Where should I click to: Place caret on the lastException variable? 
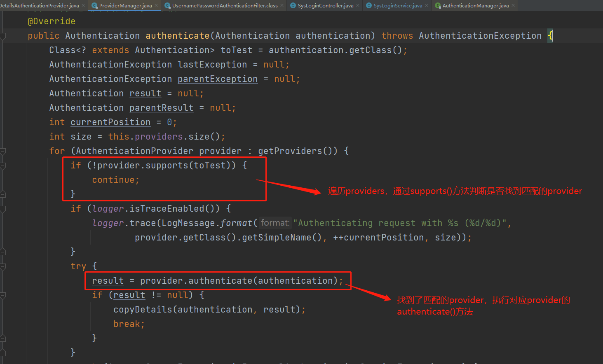pyautogui.click(x=212, y=65)
